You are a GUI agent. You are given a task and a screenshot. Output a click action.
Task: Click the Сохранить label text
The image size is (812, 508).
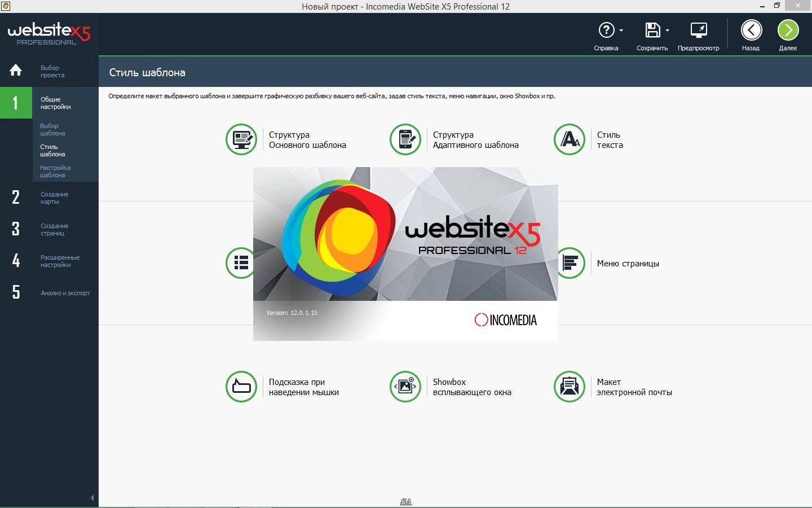click(x=652, y=48)
